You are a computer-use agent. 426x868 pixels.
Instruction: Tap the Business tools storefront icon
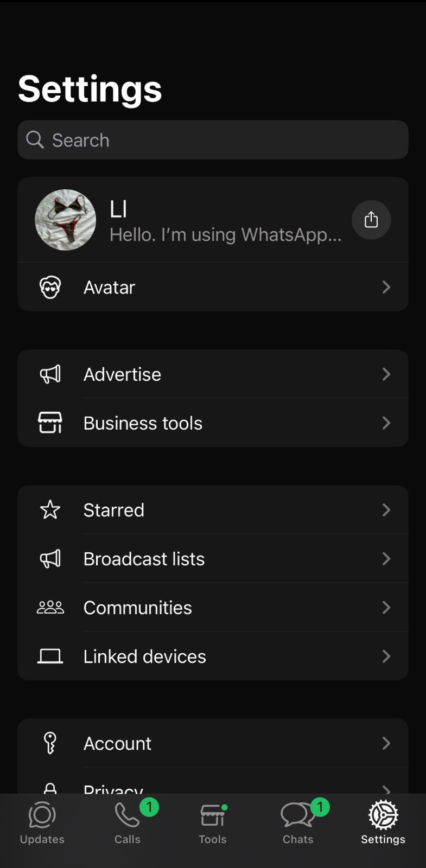[x=50, y=423]
